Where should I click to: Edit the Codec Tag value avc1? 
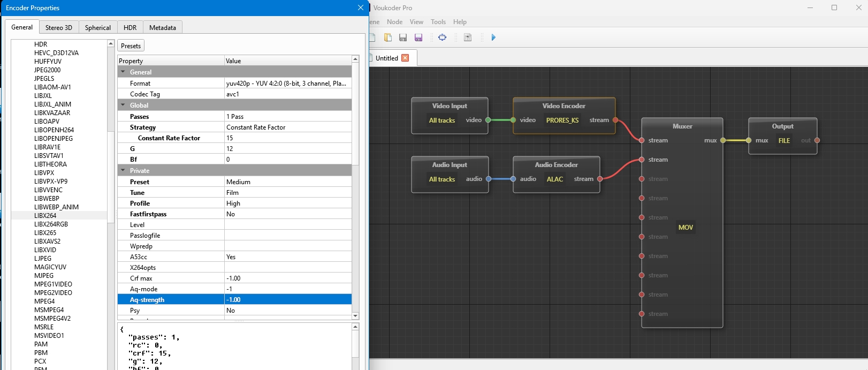288,94
